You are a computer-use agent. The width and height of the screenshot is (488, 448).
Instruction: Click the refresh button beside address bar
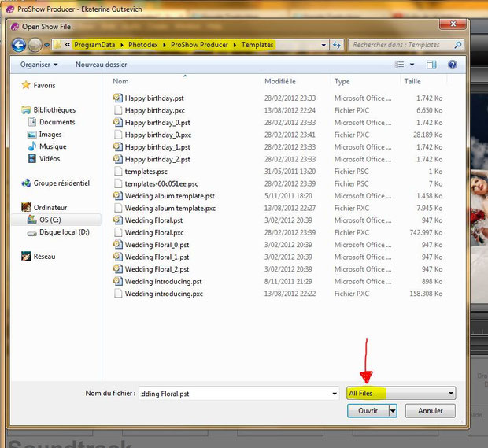pyautogui.click(x=336, y=45)
